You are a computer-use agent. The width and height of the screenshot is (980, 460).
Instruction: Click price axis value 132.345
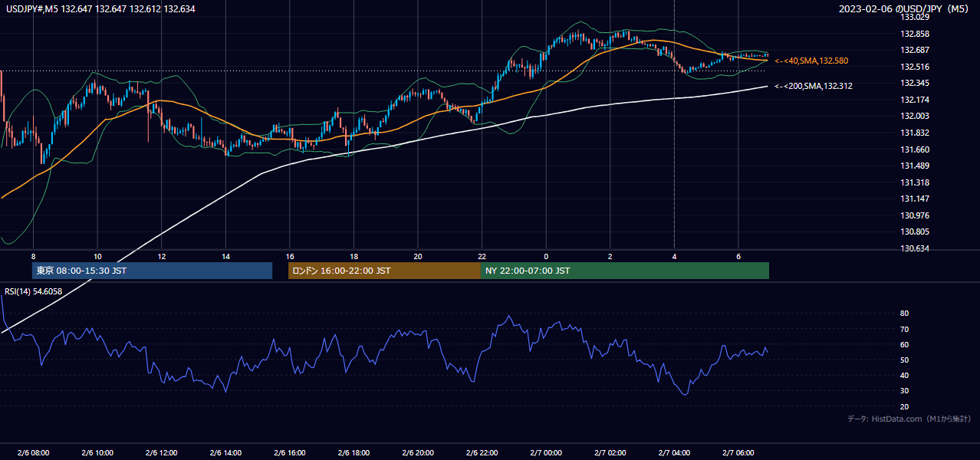click(x=916, y=83)
